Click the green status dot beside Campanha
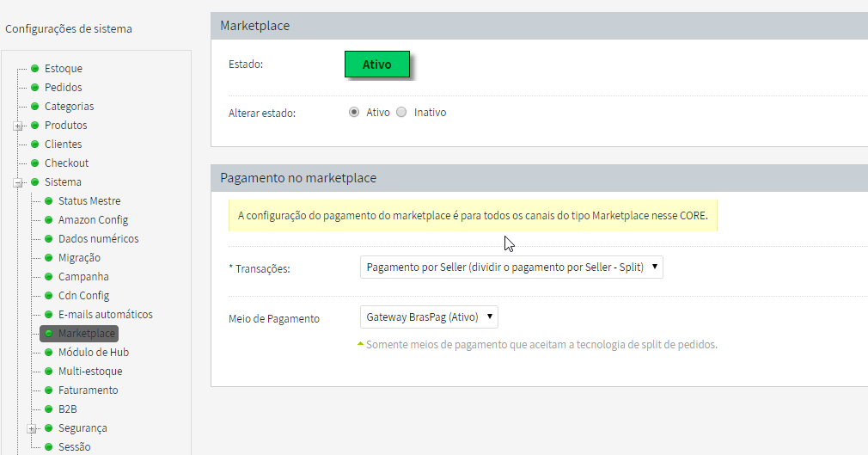 coord(49,277)
